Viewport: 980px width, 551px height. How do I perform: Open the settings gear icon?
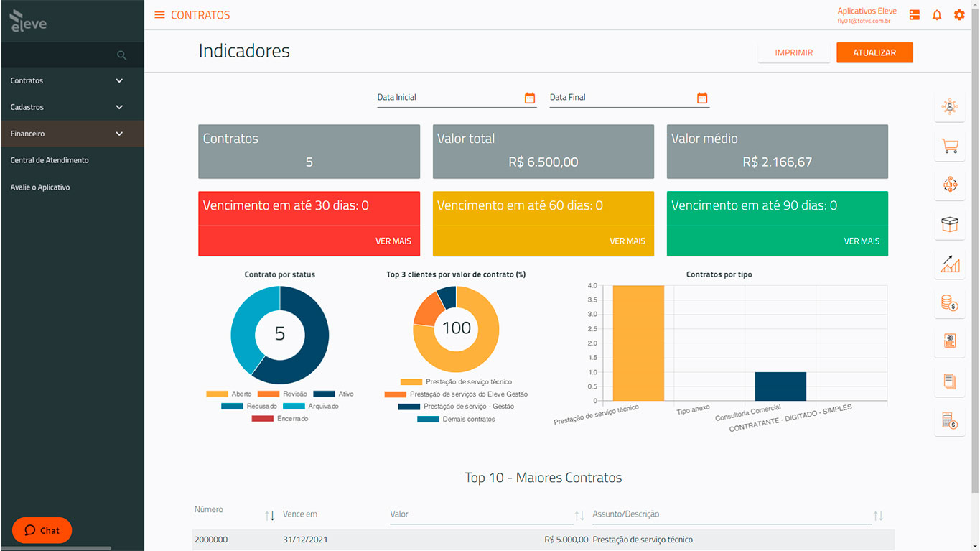coord(959,14)
